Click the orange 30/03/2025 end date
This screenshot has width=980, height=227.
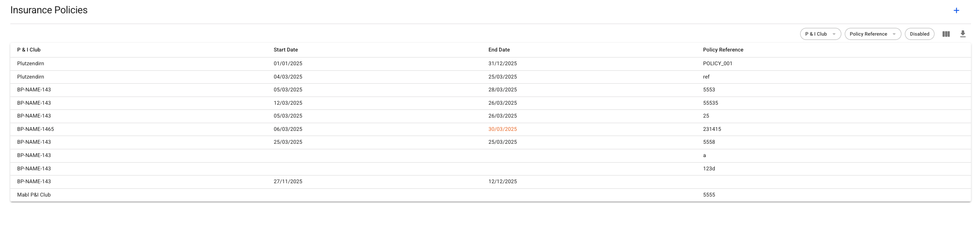click(x=503, y=129)
